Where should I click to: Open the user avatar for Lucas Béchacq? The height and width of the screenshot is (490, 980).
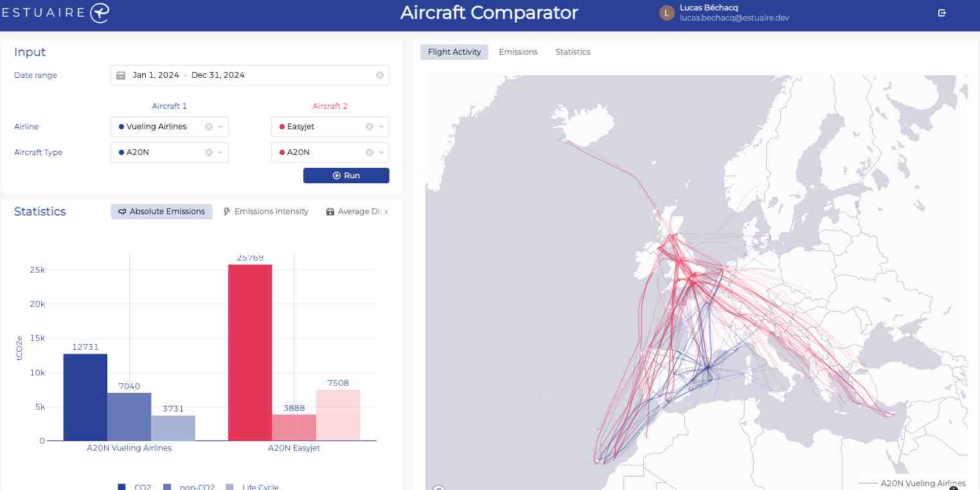point(667,12)
